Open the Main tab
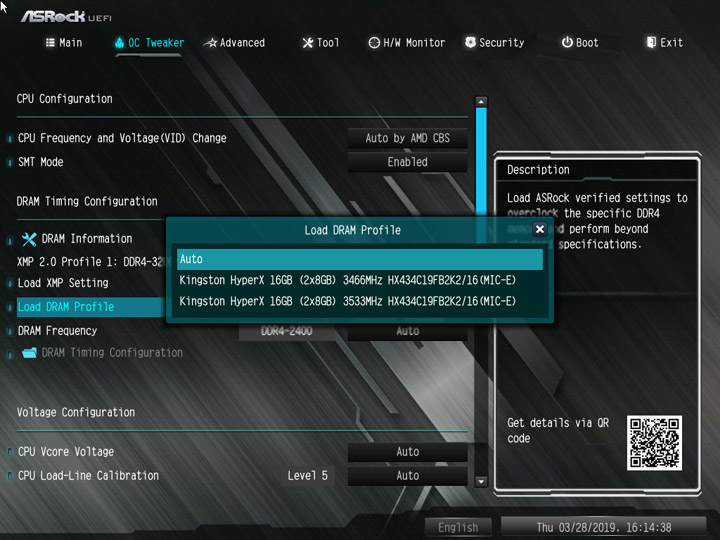This screenshot has width=720, height=540. (64, 43)
